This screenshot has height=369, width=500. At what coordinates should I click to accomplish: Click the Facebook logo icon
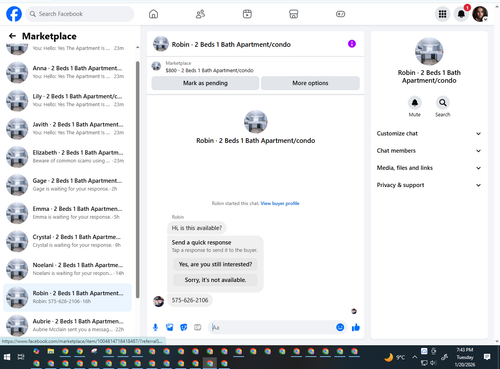pos(14,14)
